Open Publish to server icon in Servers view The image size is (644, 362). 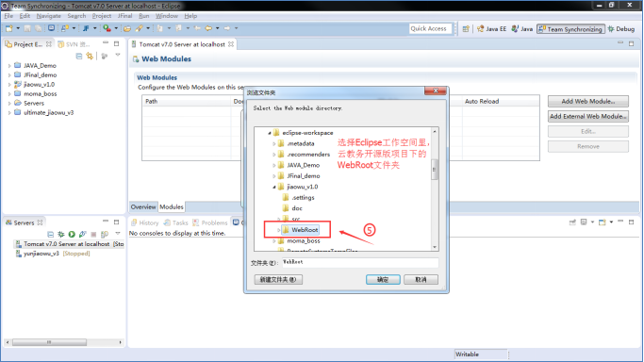click(105, 234)
